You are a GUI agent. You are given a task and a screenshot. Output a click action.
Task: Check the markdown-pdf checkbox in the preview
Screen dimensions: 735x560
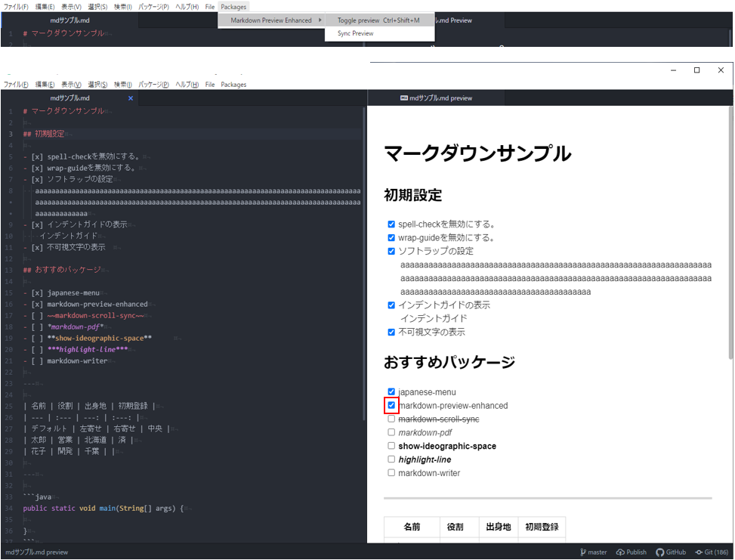(391, 432)
